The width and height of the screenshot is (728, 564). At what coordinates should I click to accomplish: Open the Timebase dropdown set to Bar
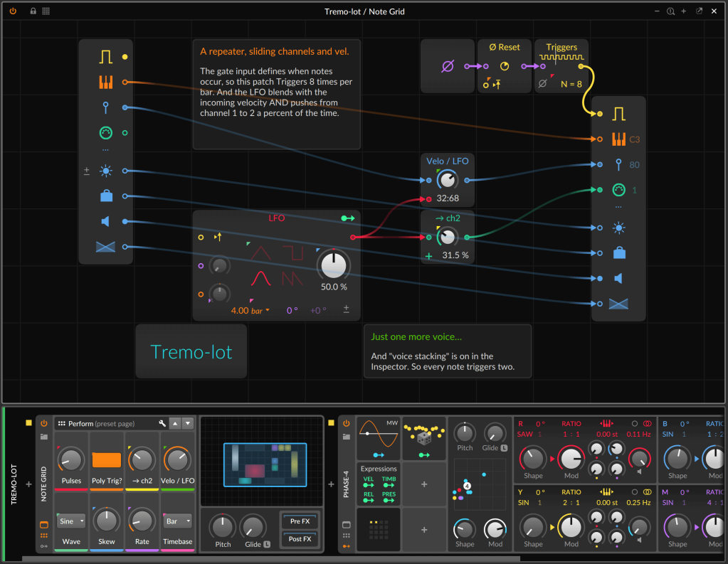tap(178, 521)
